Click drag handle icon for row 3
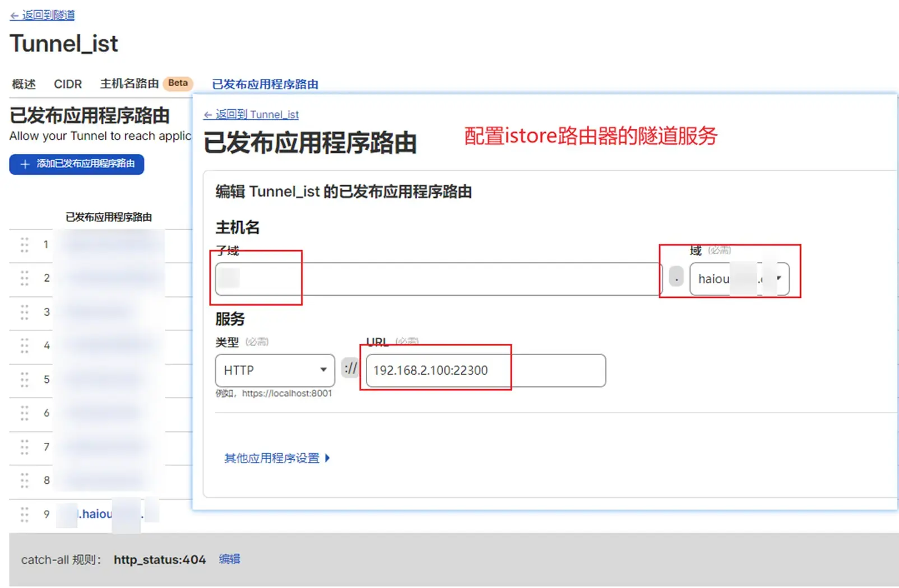 (25, 312)
